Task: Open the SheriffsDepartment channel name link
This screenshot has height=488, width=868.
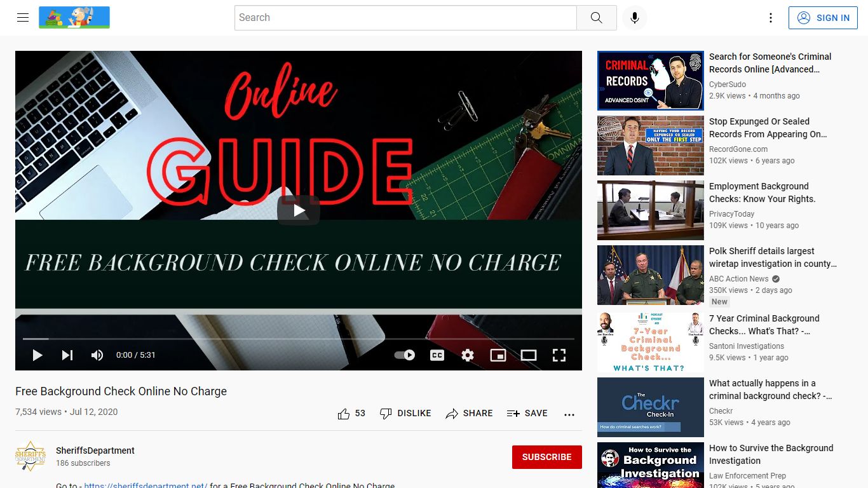Action: [x=95, y=451]
